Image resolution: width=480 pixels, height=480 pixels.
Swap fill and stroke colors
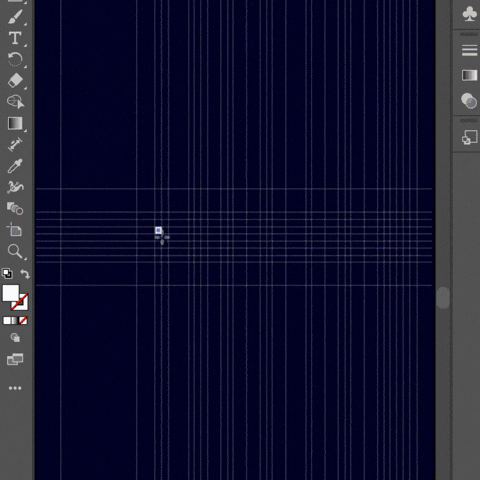pyautogui.click(x=25, y=274)
